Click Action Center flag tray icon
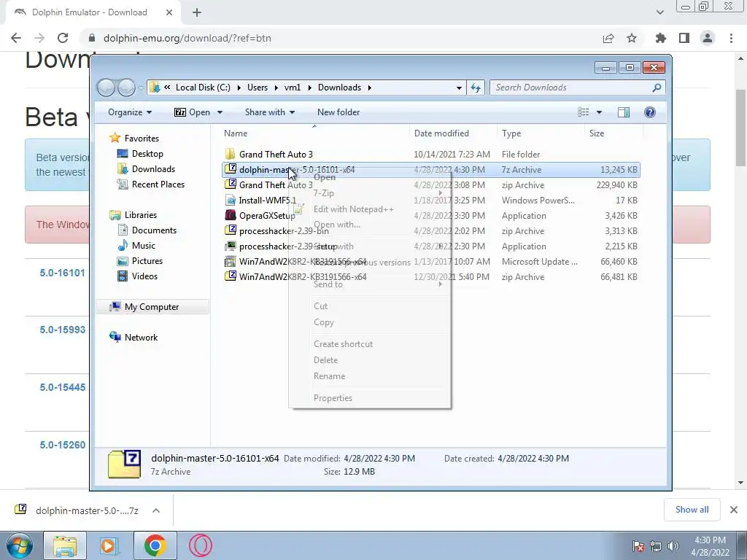This screenshot has width=747, height=560. tap(638, 546)
